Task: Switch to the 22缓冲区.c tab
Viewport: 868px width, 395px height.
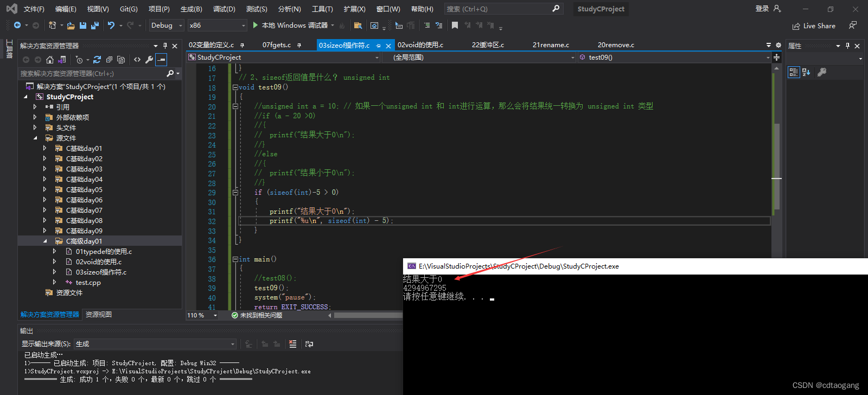Action: [488, 45]
